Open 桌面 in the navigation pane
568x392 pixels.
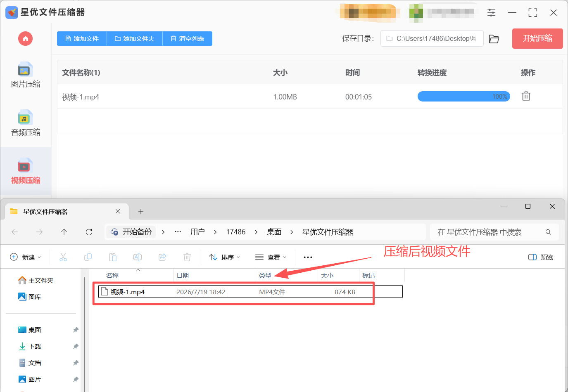30,330
